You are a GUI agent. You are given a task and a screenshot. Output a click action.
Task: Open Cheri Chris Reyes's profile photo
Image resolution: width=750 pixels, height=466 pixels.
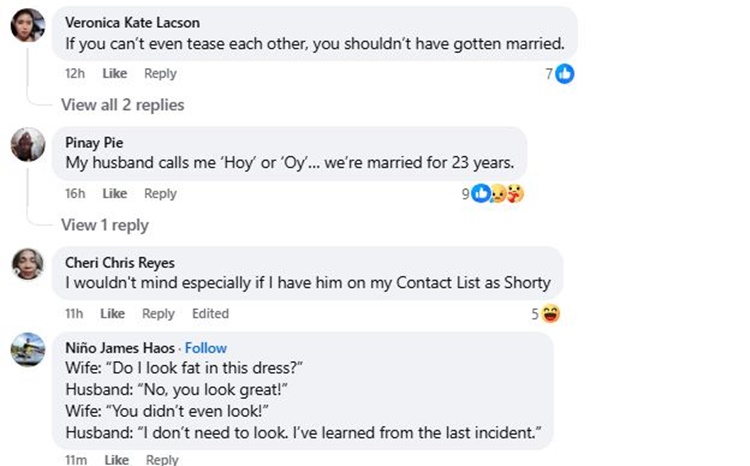point(27,264)
